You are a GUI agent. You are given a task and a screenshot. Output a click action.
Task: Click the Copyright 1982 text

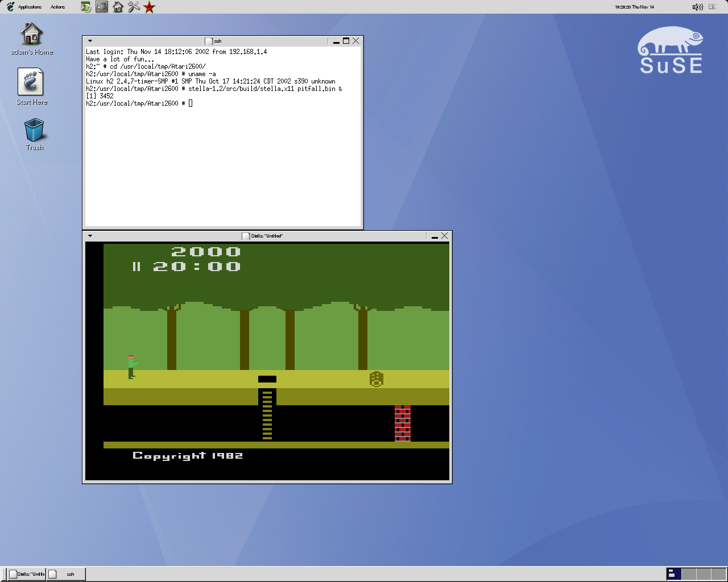click(188, 456)
